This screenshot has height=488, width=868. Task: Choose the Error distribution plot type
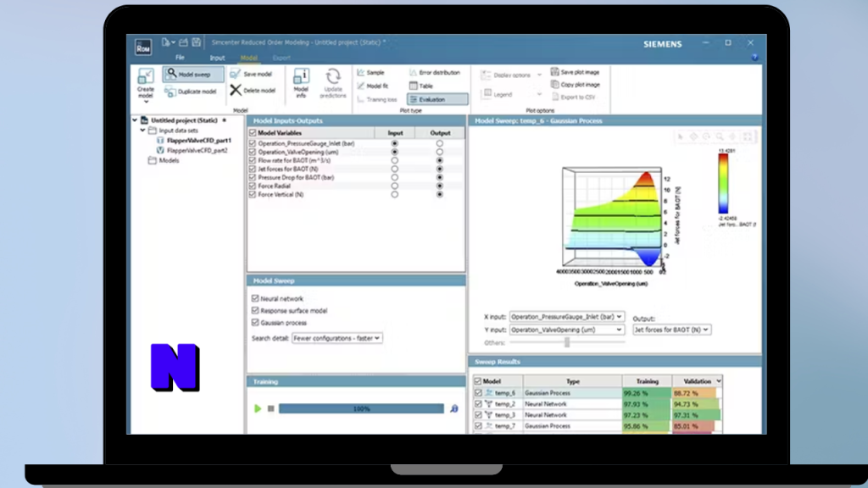click(x=435, y=73)
